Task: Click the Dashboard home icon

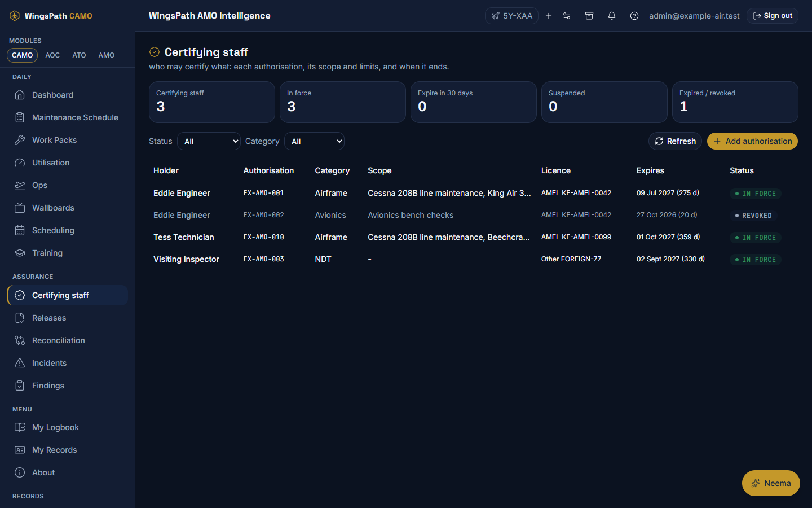Action: point(20,95)
